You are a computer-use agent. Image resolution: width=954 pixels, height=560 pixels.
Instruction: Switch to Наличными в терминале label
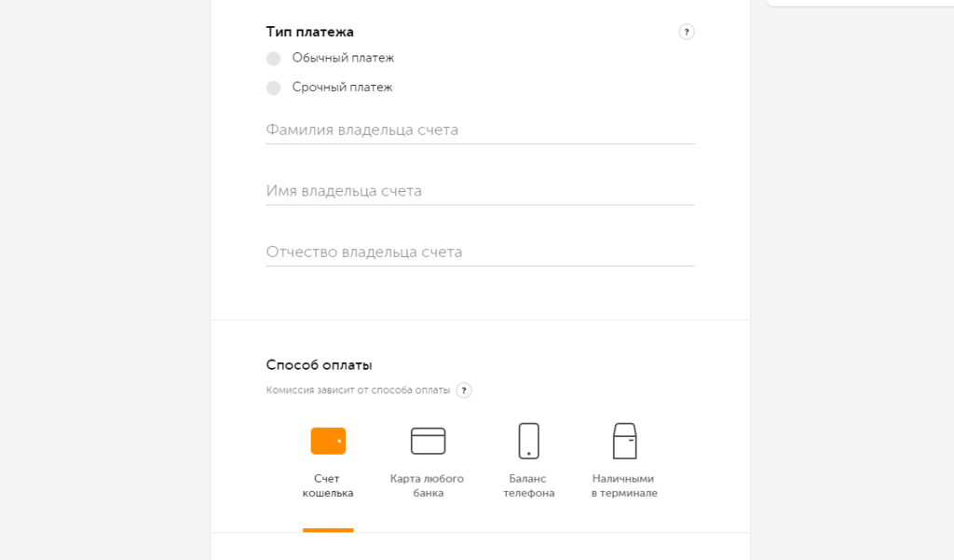tap(624, 485)
